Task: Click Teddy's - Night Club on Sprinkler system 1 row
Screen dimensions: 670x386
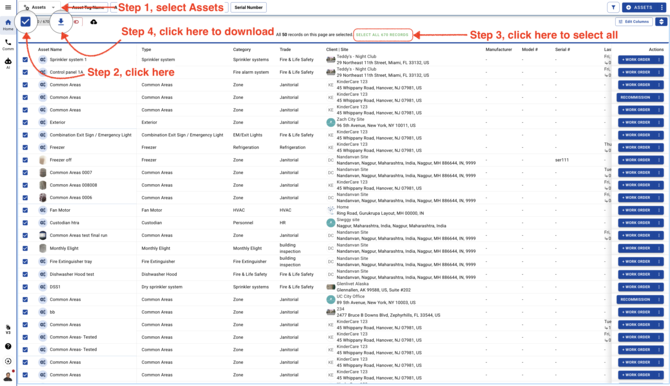Action: [356, 56]
